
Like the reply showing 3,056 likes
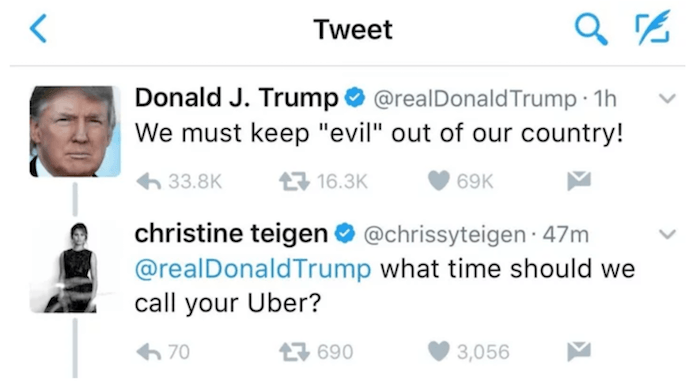coord(438,351)
